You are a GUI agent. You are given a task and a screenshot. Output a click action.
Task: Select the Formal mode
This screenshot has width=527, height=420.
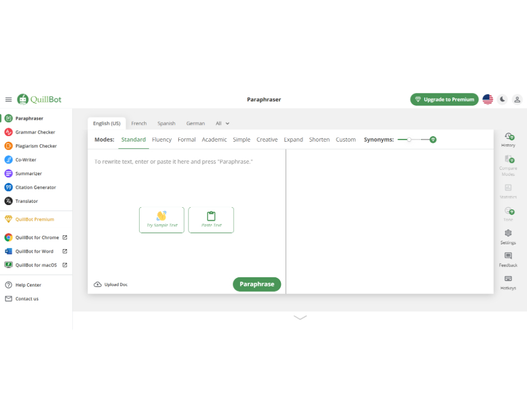pyautogui.click(x=187, y=139)
